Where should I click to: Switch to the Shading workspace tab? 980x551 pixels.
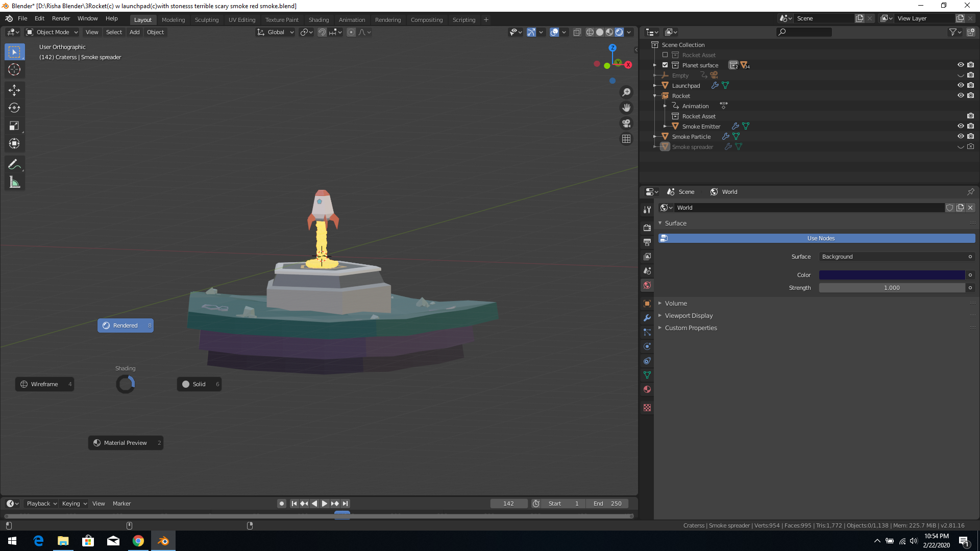[318, 20]
